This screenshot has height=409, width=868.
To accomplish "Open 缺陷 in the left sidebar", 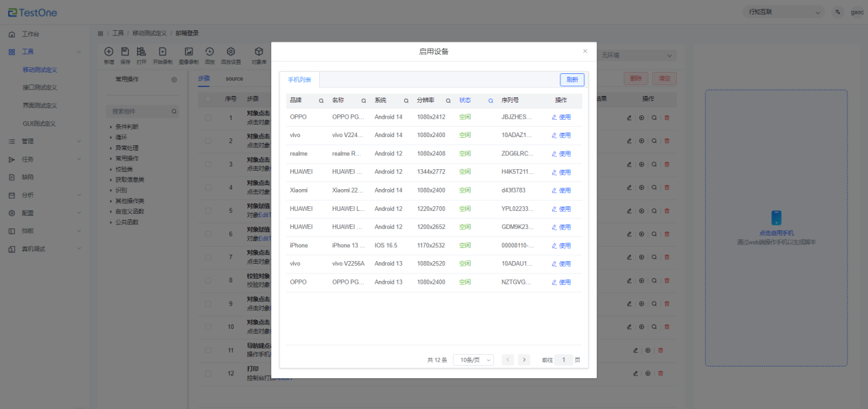I will point(27,177).
